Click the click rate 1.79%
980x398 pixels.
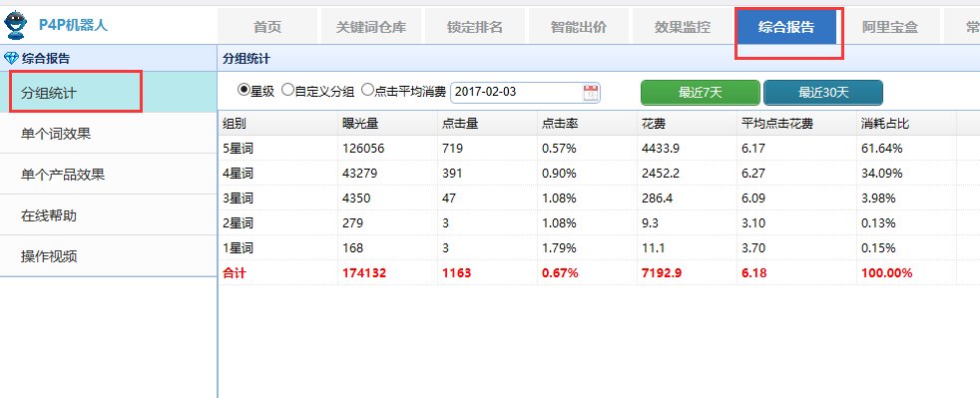coord(559,248)
